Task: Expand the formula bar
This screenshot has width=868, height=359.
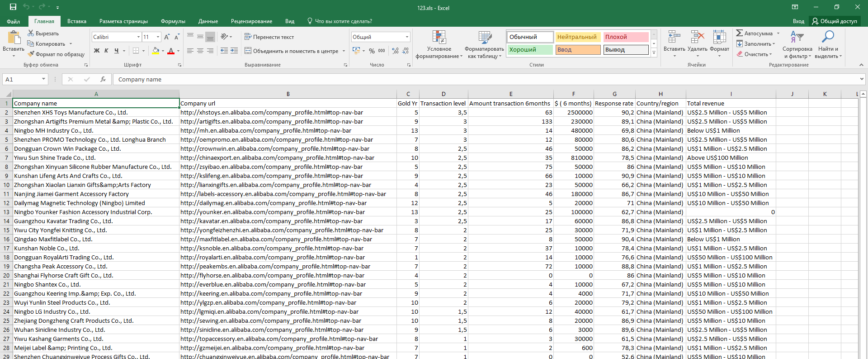Action: point(861,79)
